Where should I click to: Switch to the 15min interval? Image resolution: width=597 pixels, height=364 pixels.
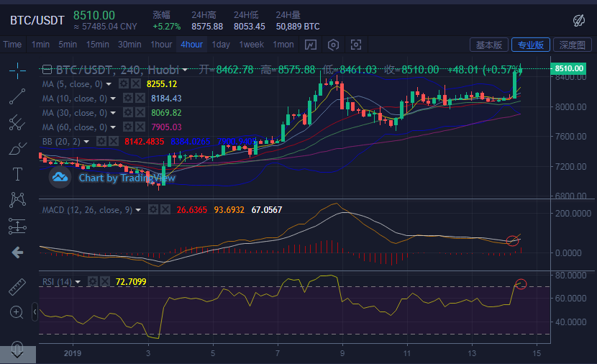pos(98,45)
